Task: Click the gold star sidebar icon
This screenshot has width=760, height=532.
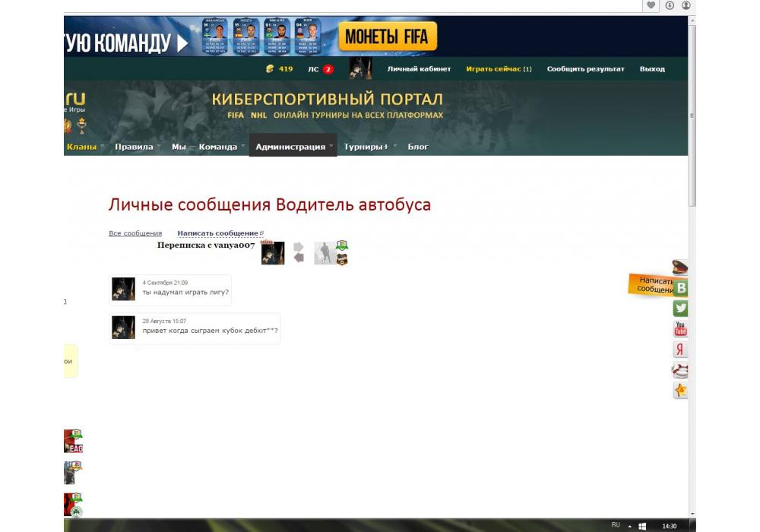Action: (680, 391)
